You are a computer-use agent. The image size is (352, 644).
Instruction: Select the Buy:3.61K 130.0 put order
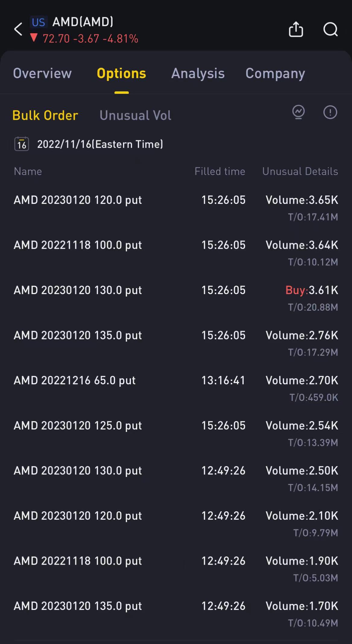78,290
